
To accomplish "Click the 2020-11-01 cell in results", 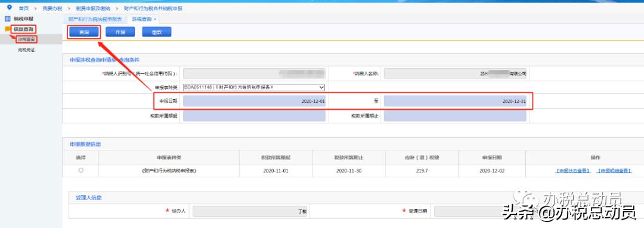I will [275, 171].
